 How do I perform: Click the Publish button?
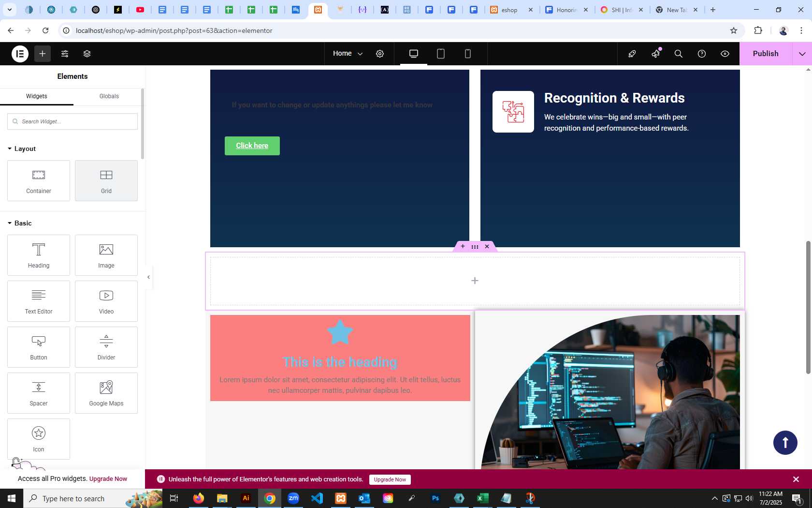coord(766,54)
